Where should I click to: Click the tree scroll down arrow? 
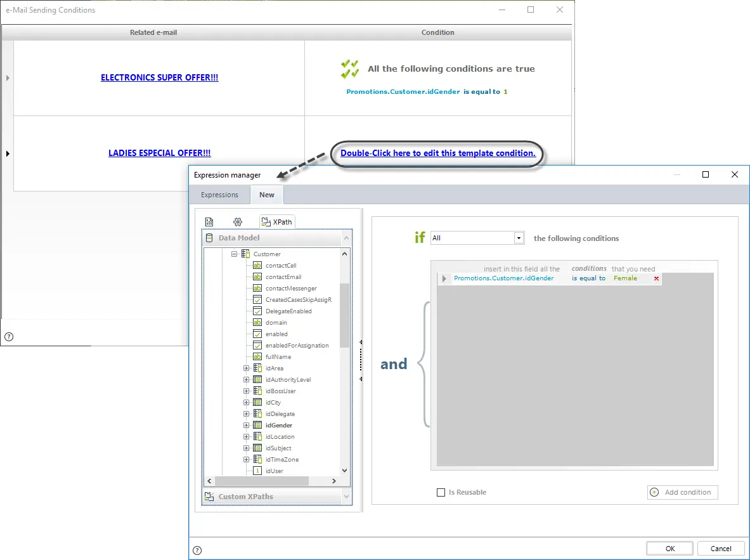coord(344,471)
